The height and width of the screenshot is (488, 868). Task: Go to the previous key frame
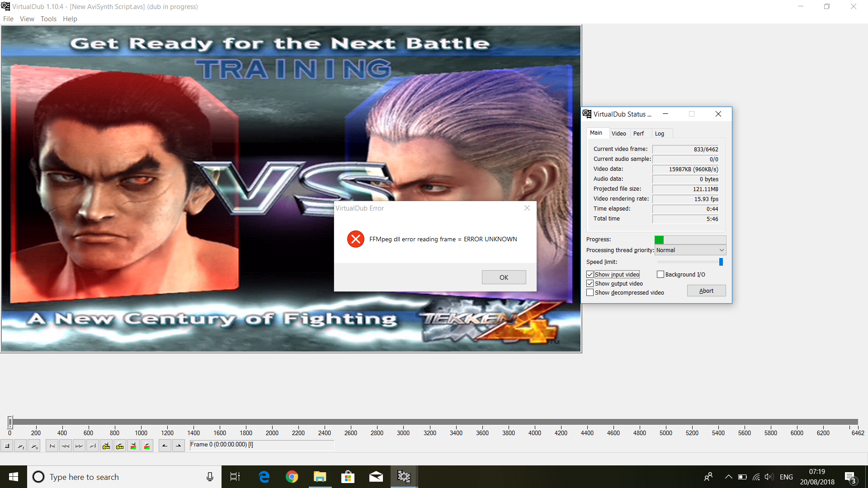point(106,446)
